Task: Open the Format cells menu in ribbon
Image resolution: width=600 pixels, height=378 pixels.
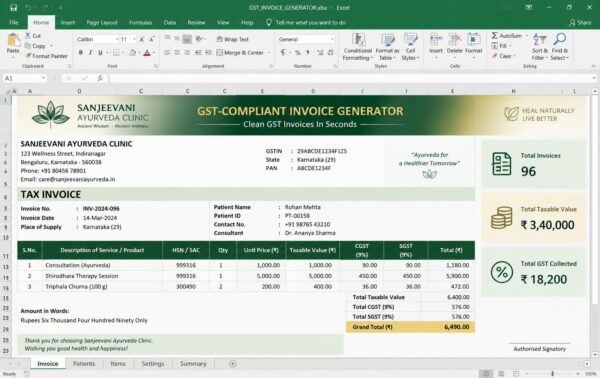Action: point(473,46)
